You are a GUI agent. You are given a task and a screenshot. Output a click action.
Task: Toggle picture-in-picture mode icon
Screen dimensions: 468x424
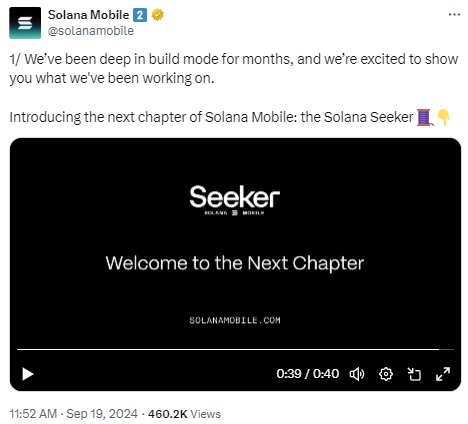point(414,374)
